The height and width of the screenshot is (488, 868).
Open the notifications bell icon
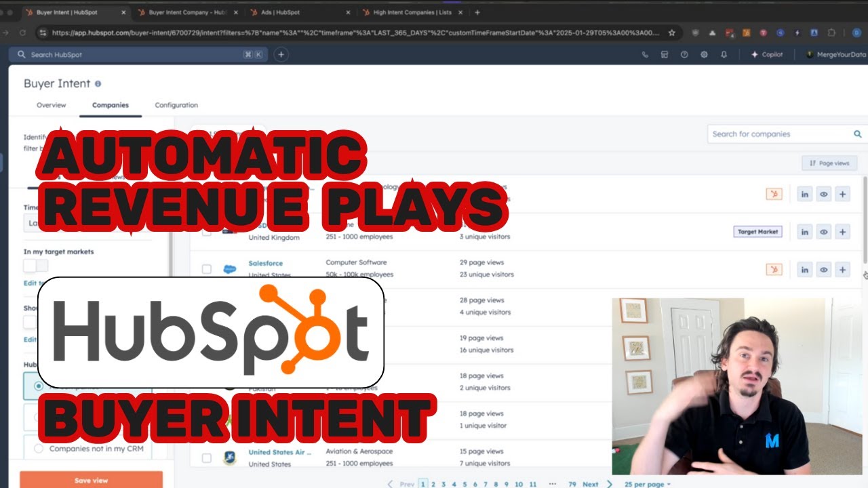724,55
